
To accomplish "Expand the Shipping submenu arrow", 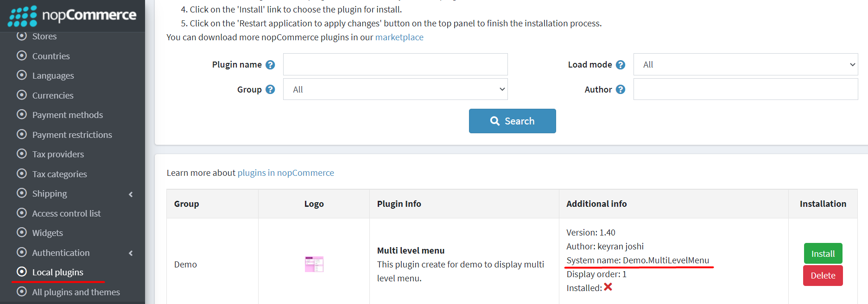I will coord(131,194).
